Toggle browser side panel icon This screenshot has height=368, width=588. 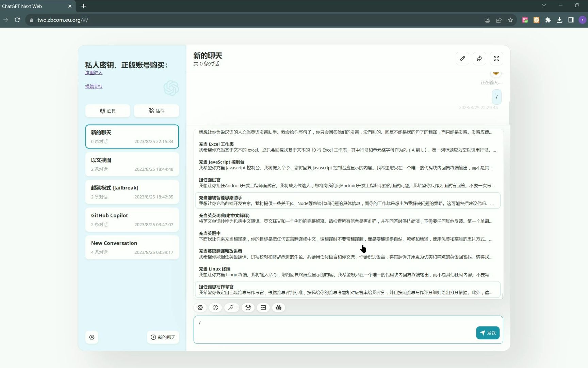(571, 20)
